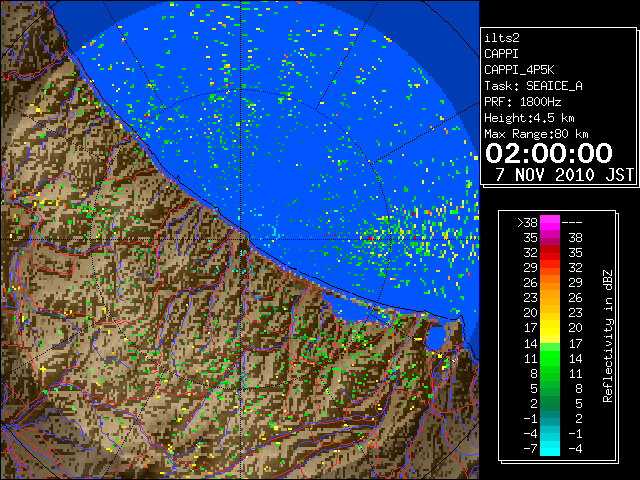Click the 'ilts2' radar site label
Viewport: 640px width, 480px height.
tap(502, 38)
